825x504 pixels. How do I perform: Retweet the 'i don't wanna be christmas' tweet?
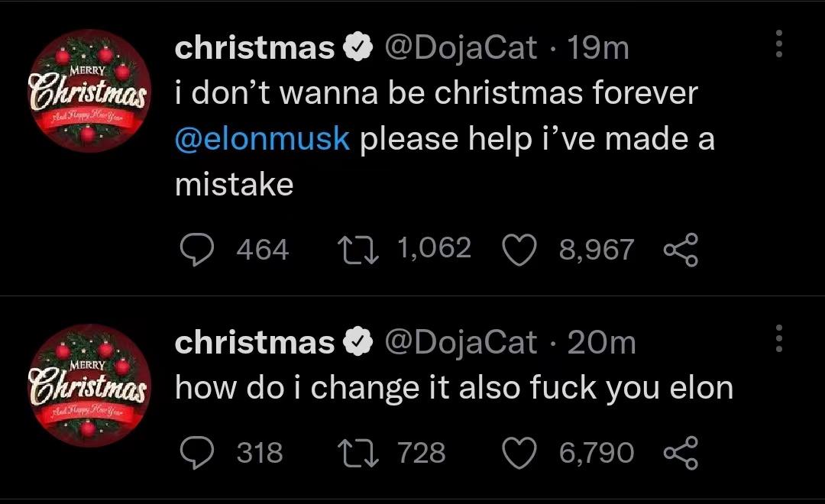click(x=355, y=248)
